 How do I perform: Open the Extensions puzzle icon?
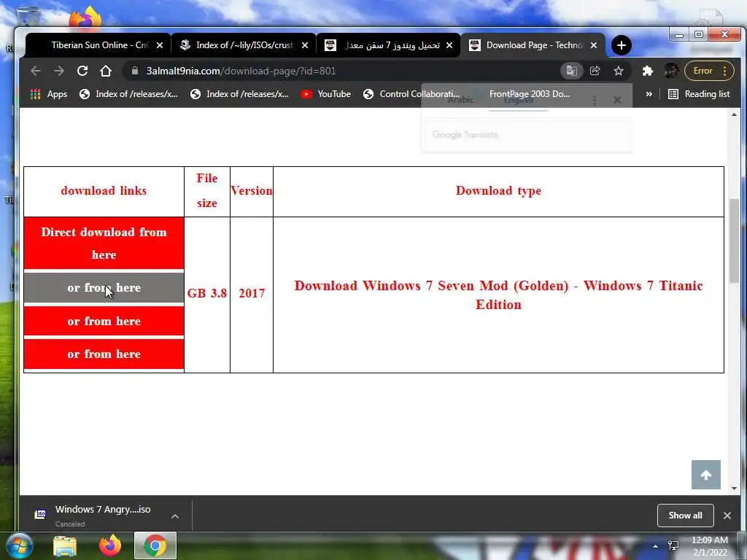click(648, 71)
